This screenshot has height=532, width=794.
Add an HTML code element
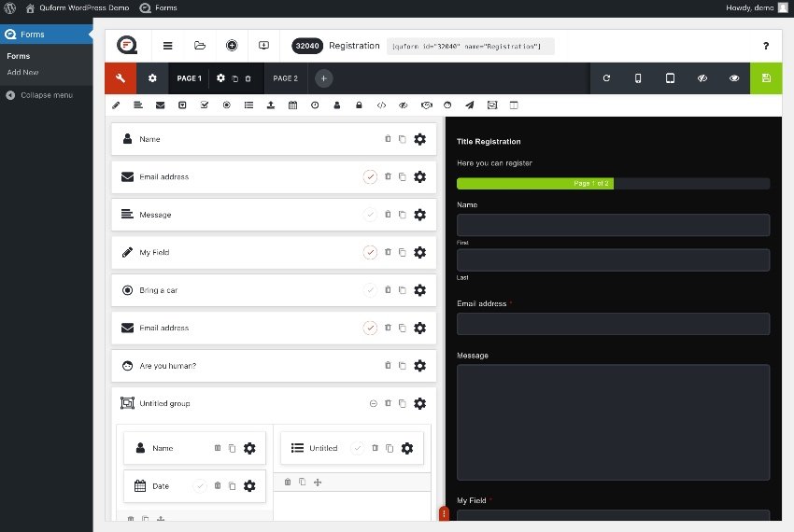[381, 105]
